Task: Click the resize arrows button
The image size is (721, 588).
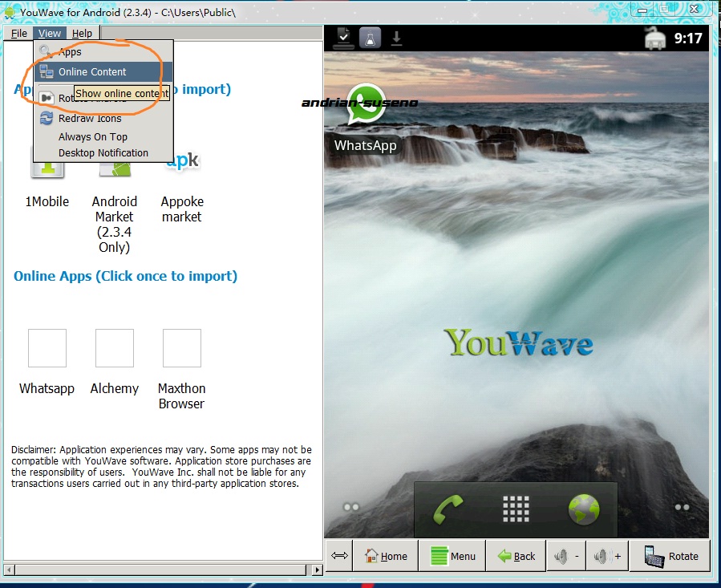Action: point(339,556)
